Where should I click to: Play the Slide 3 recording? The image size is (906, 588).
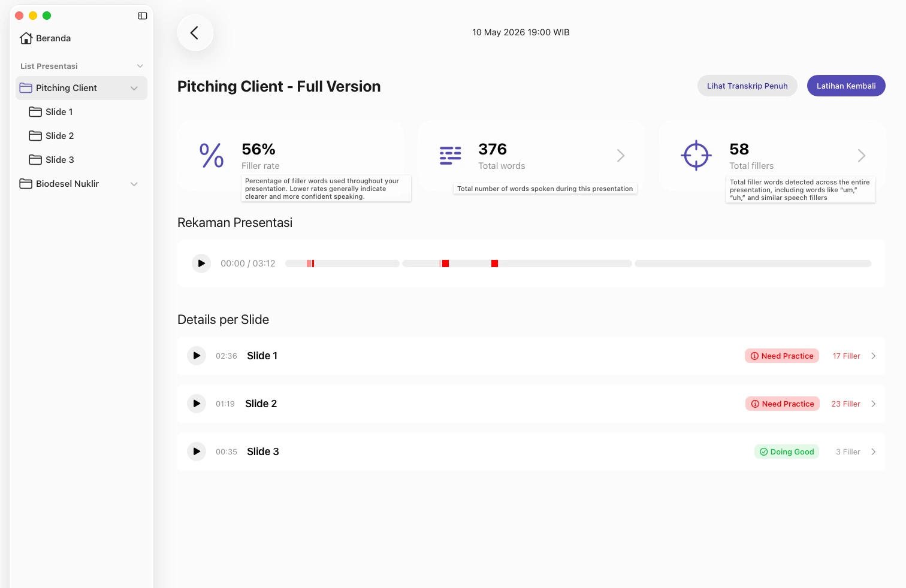[x=197, y=451]
